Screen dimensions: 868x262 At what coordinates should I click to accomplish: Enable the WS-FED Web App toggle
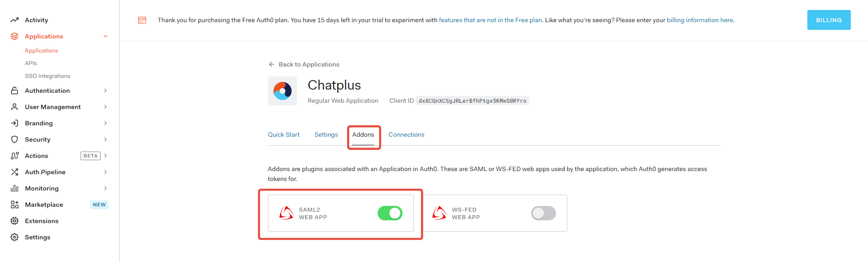(x=543, y=213)
